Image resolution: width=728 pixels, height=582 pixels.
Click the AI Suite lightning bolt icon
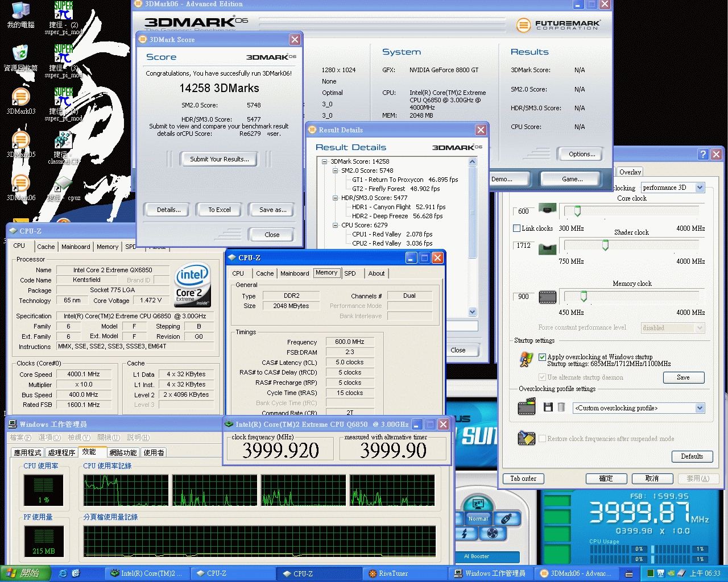tap(465, 533)
